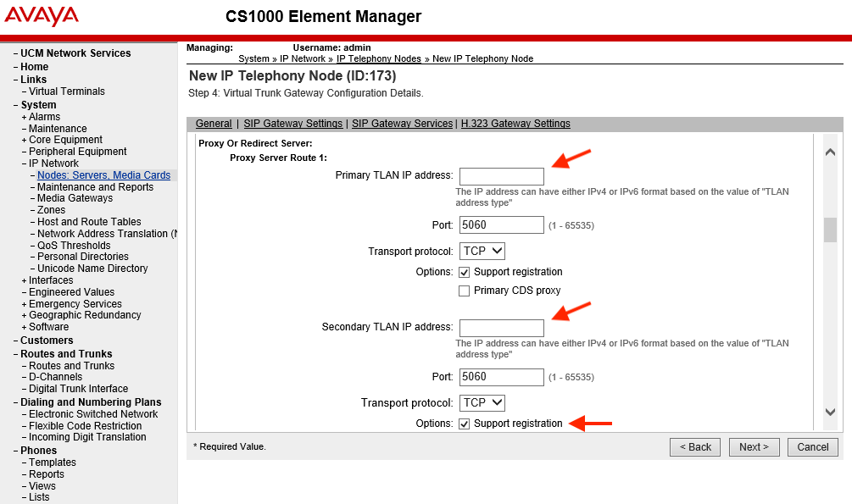
Task: Click the Primary TLAN IP address field
Action: pyautogui.click(x=502, y=176)
